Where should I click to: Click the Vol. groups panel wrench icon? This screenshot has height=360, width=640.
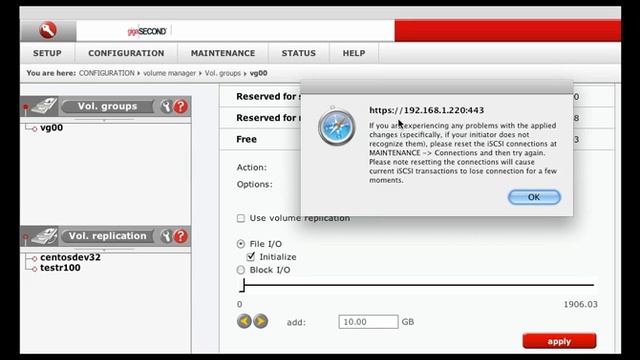(165, 107)
